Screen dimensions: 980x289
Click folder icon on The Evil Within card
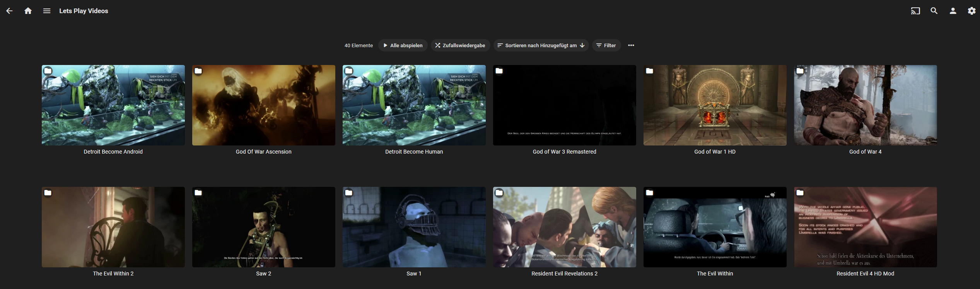[x=650, y=193]
